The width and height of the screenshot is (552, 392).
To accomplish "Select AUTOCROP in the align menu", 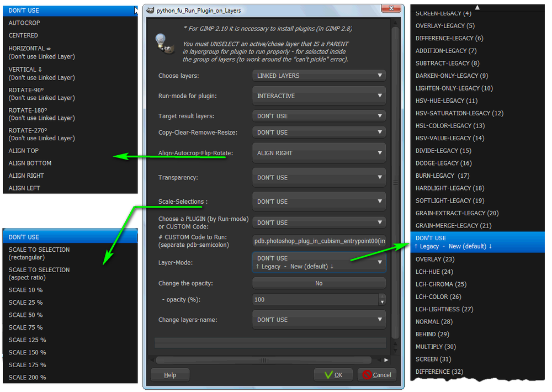I will 70,23.
